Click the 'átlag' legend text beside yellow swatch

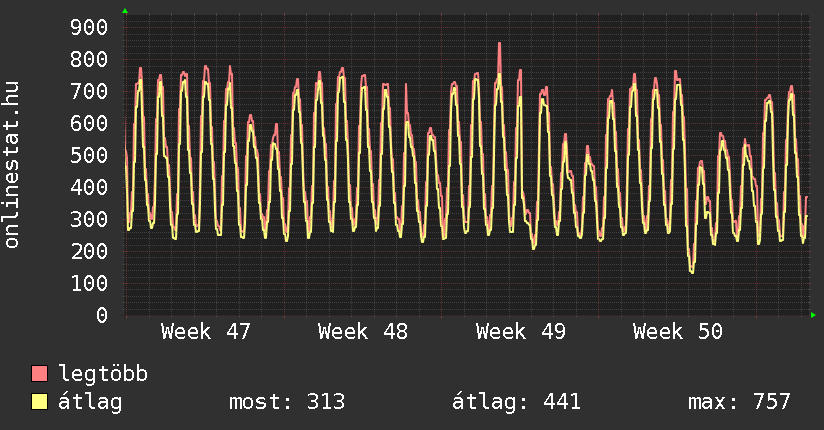click(x=91, y=403)
